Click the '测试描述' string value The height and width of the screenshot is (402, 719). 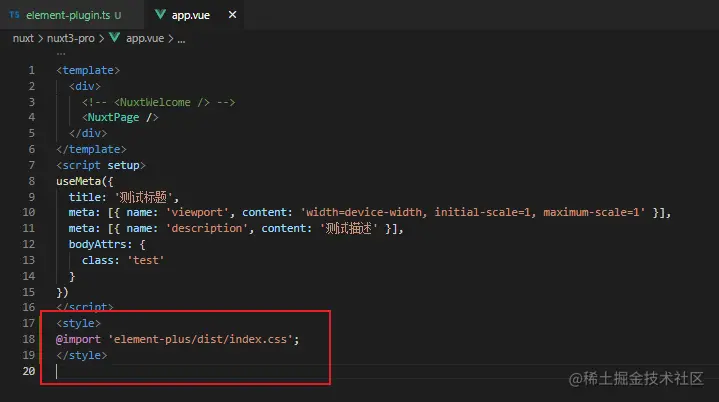click(349, 228)
